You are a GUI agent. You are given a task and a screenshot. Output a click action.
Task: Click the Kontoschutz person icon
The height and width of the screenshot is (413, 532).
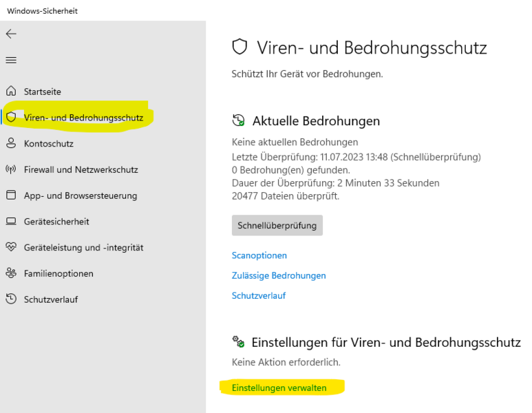coord(11,143)
